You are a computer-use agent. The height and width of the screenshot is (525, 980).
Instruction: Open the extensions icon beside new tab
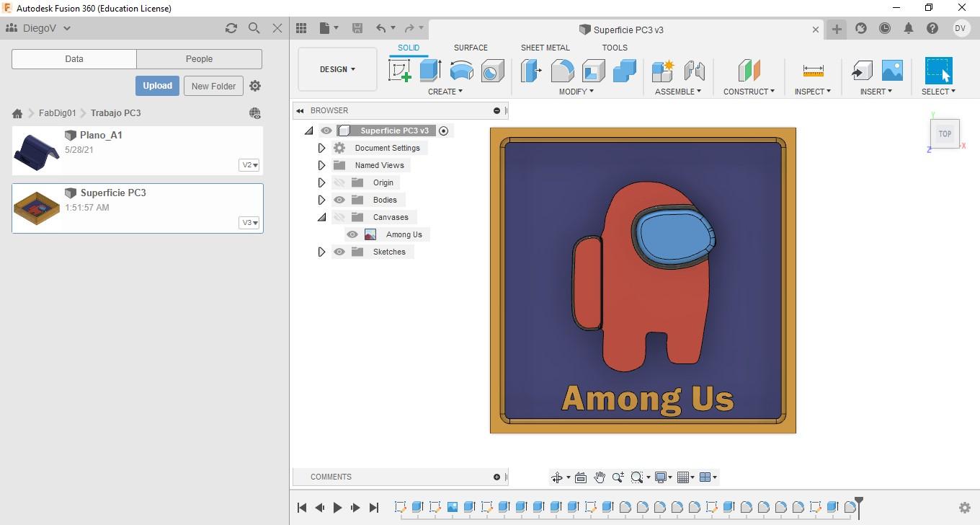coord(860,28)
